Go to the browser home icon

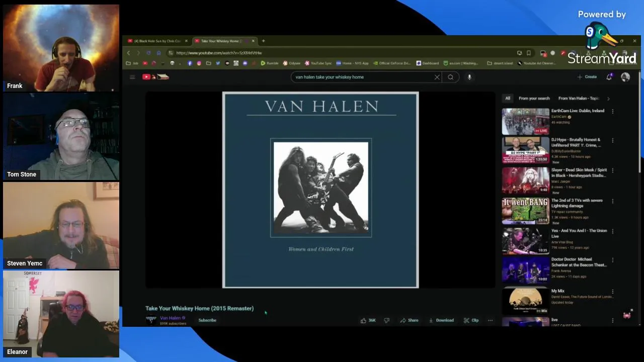click(x=158, y=53)
